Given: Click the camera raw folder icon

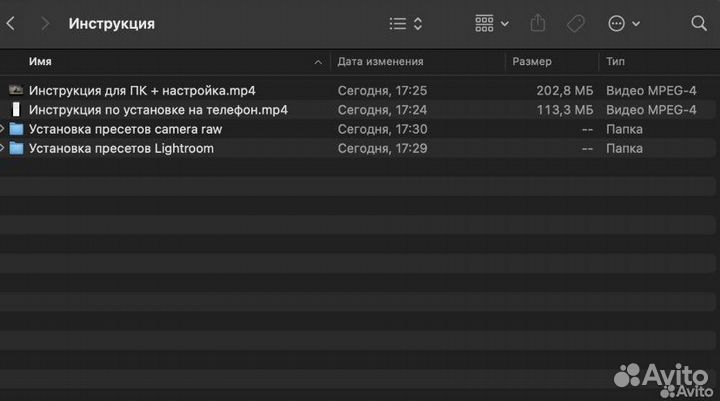Looking at the screenshot, I should 16,129.
